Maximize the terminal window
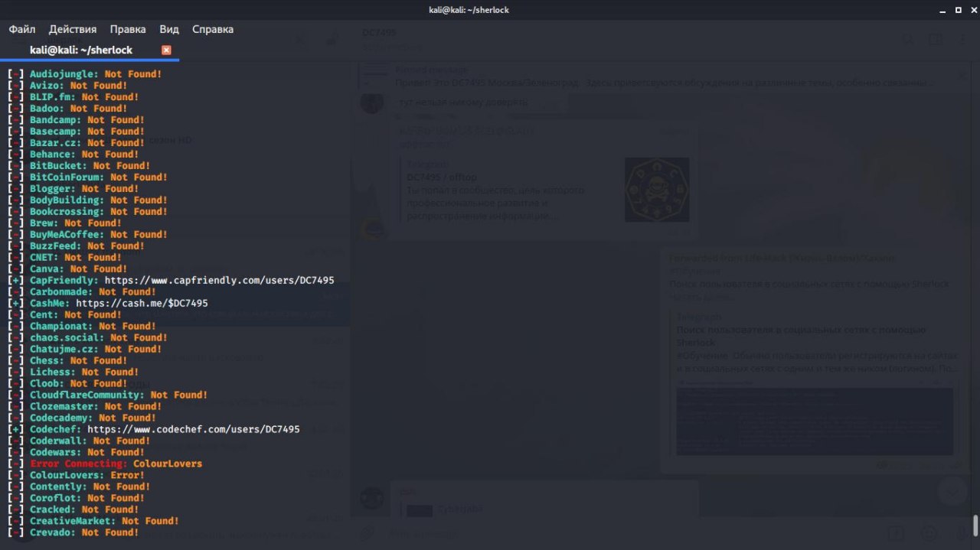Image resolution: width=980 pixels, height=550 pixels. click(958, 9)
